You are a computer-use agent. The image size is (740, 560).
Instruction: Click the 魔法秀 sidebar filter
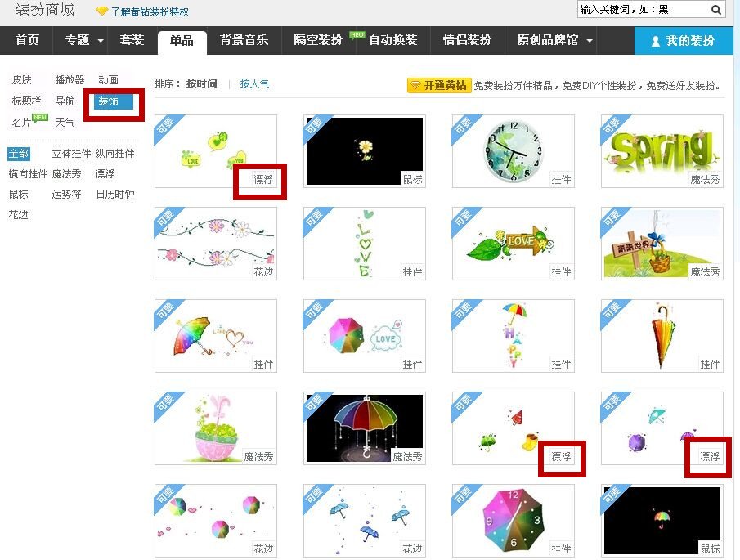[x=67, y=173]
